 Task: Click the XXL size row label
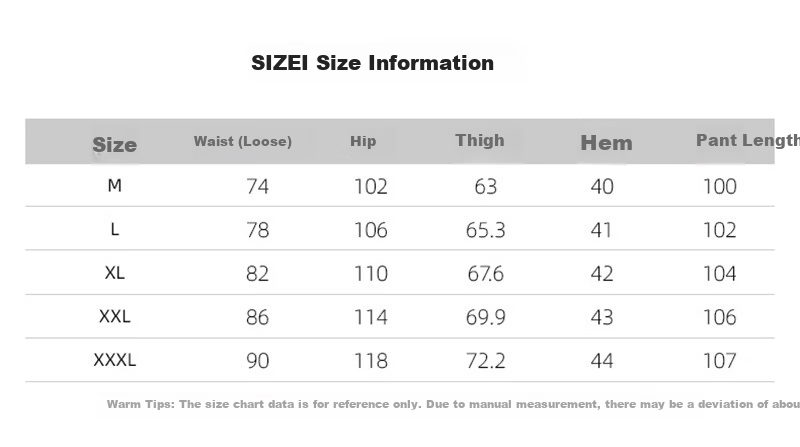pyautogui.click(x=115, y=316)
